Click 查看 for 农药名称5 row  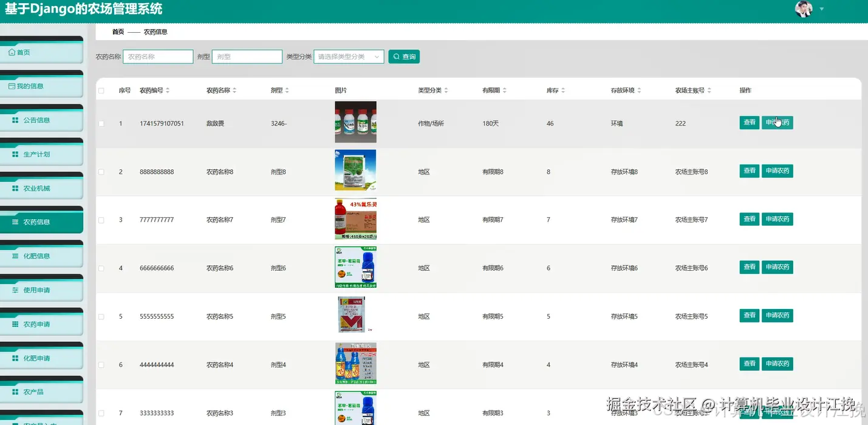[x=750, y=316]
